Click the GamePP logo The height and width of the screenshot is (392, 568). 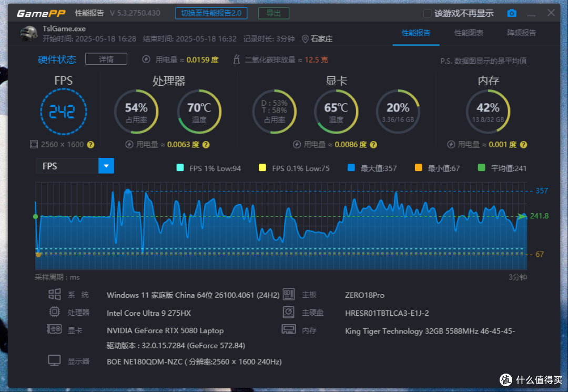(41, 13)
